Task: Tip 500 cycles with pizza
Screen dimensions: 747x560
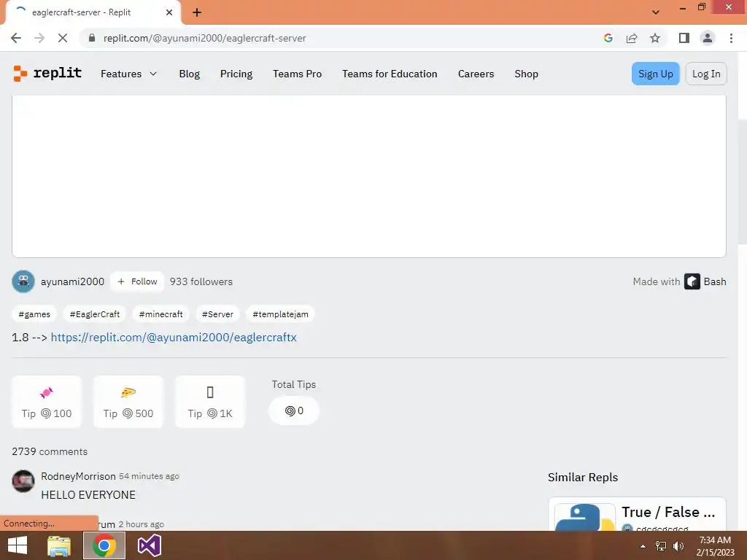Action: coord(128,402)
